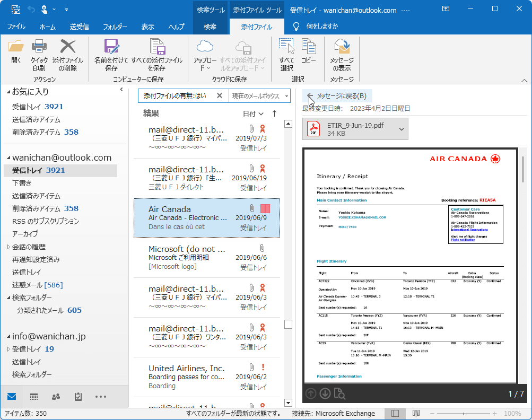Click the send/receive icon in title bar
The height and width of the screenshot is (420, 532).
15,10
